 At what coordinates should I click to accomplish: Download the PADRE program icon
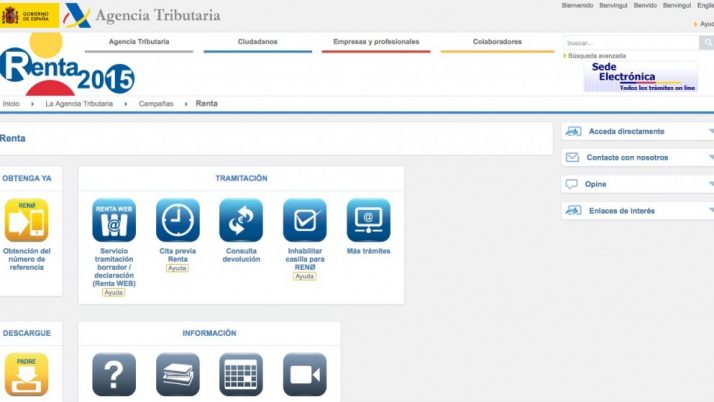click(26, 374)
